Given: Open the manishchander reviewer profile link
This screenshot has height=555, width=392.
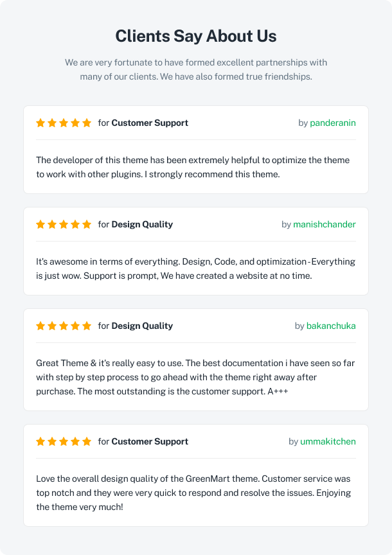Looking at the screenshot, I should point(325,224).
